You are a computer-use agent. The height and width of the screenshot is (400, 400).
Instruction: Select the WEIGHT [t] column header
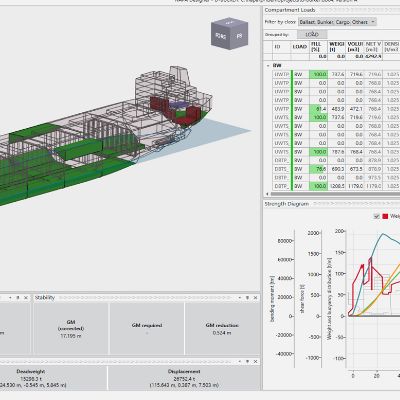pos(337,47)
